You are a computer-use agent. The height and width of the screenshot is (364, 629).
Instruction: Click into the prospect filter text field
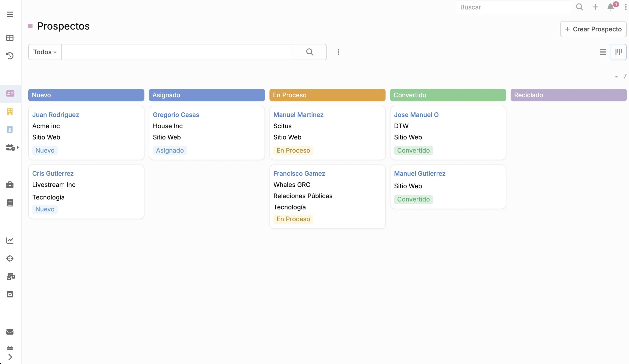click(x=177, y=52)
